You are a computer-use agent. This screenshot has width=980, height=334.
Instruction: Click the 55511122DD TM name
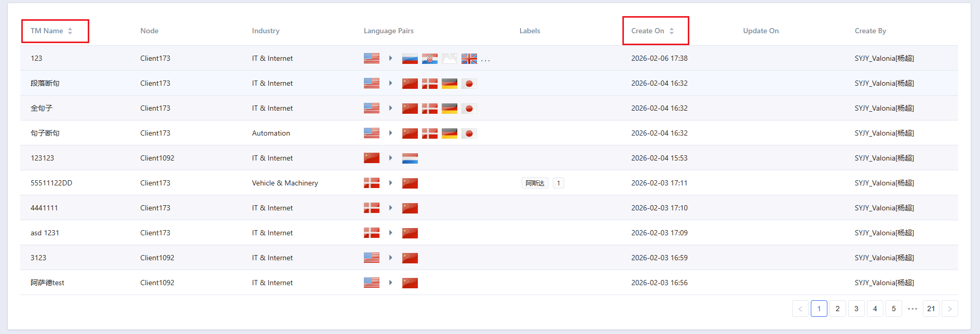[51, 183]
